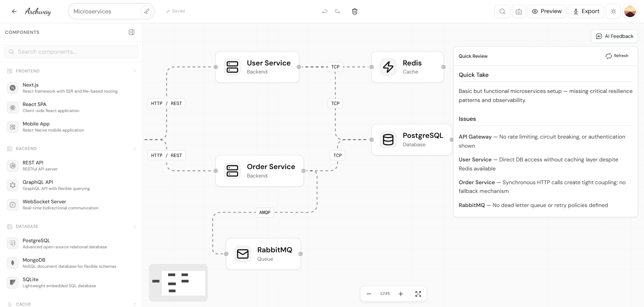Viewport: 644px width, 307px height.
Task: Click the pencil edit icon beside Microservices
Action: click(146, 11)
